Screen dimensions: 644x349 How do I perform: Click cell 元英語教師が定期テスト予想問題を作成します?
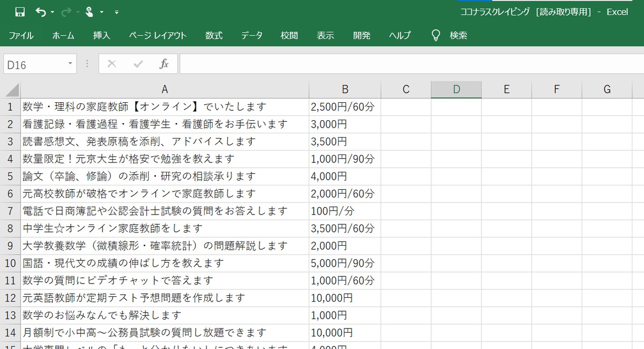[x=165, y=298]
